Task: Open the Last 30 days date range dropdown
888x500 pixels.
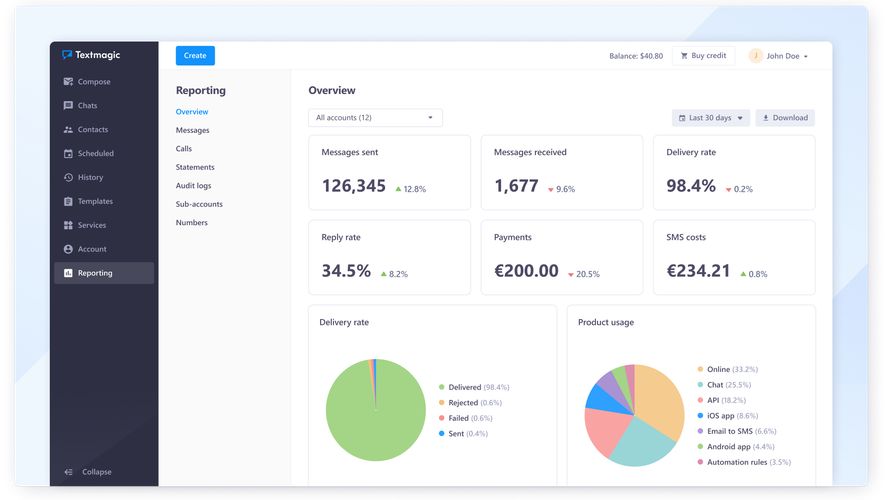Action: (x=711, y=118)
